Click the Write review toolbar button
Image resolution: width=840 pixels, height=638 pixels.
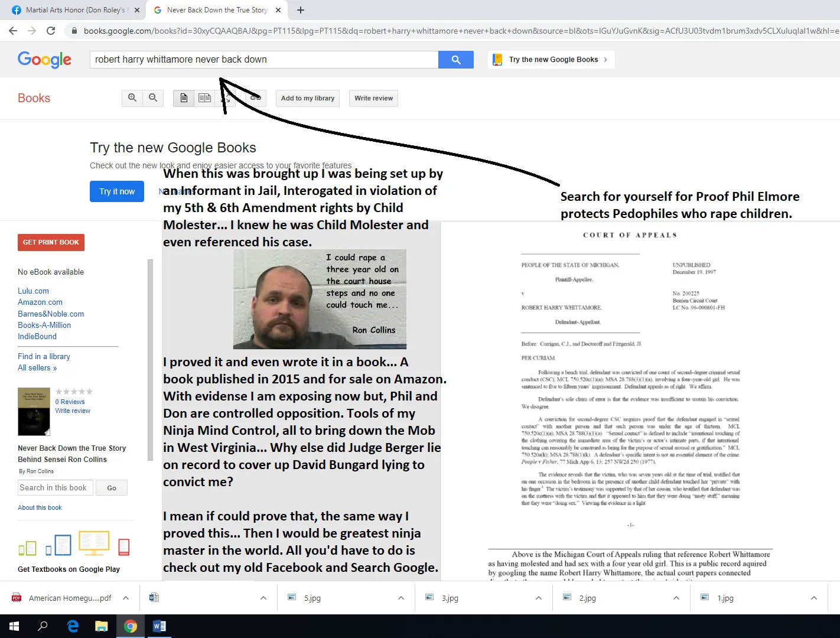tap(373, 98)
